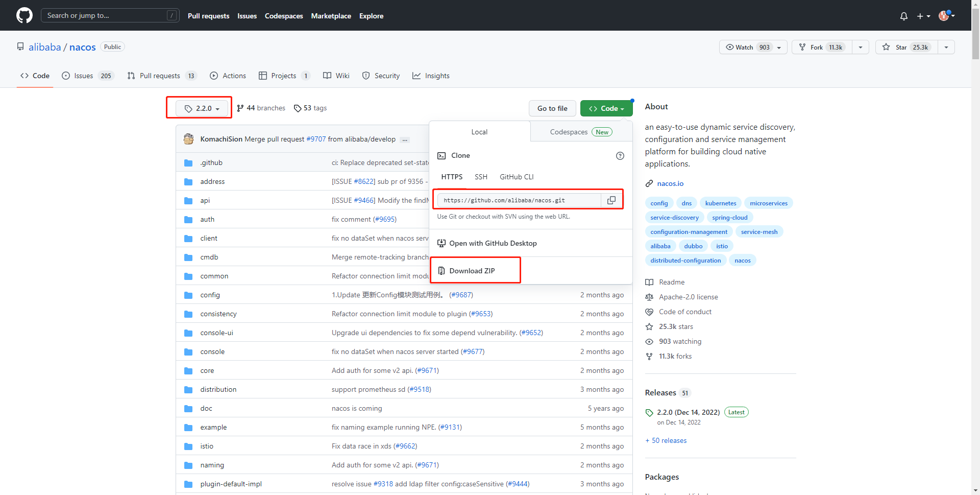Open the Security tab
This screenshot has height=495, width=980.
click(x=381, y=76)
